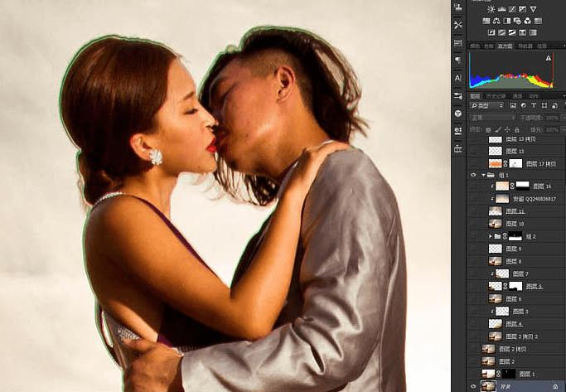Filter layers by type (T icon)

tap(533, 106)
